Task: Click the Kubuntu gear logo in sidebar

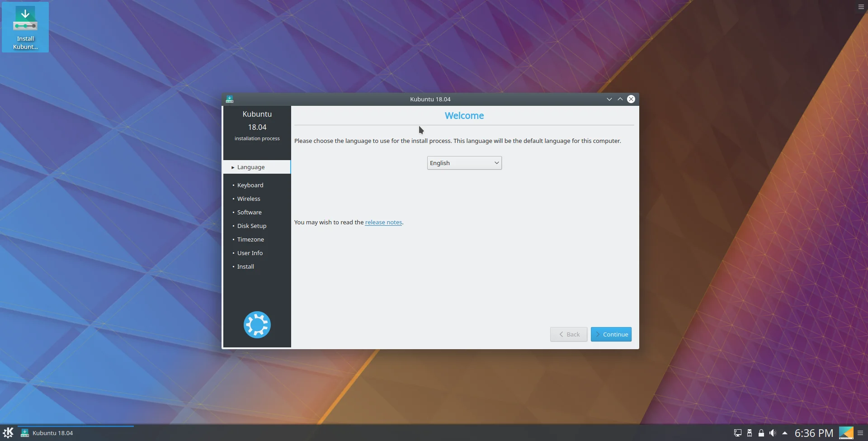Action: pos(257,325)
